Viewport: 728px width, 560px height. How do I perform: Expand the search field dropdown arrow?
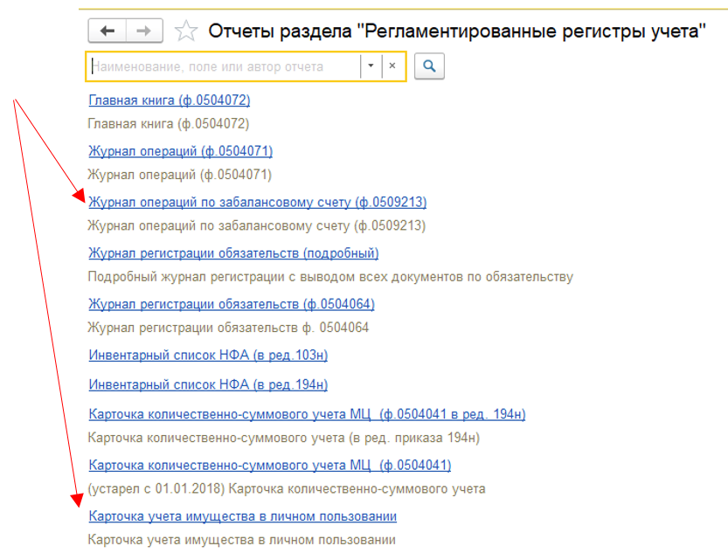coord(371,66)
